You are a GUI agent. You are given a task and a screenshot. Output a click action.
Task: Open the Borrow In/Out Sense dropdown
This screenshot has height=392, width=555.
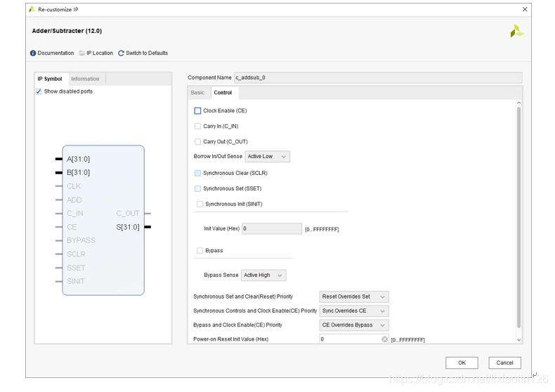267,157
